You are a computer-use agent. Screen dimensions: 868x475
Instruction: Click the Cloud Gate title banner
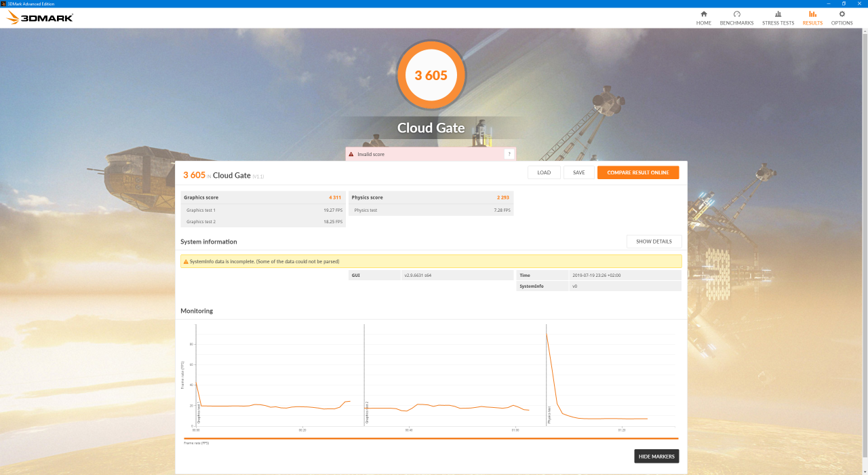point(431,128)
